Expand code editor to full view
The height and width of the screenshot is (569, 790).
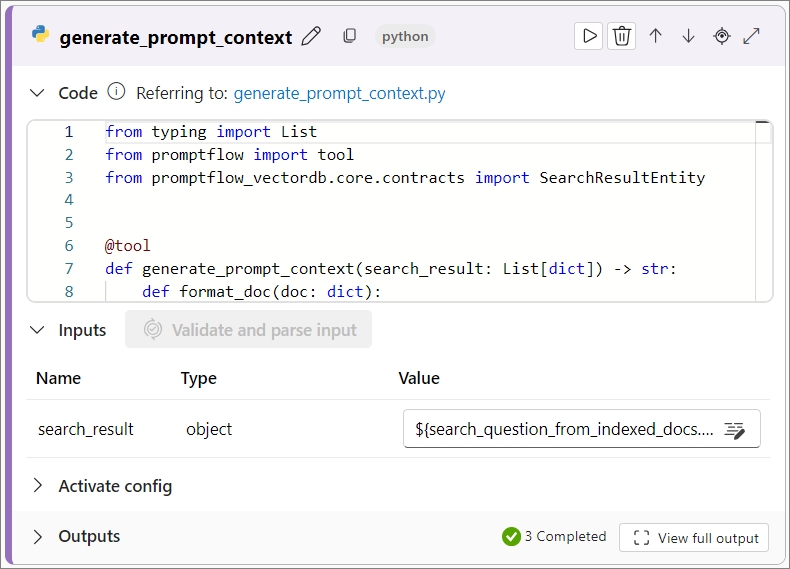[x=751, y=36]
